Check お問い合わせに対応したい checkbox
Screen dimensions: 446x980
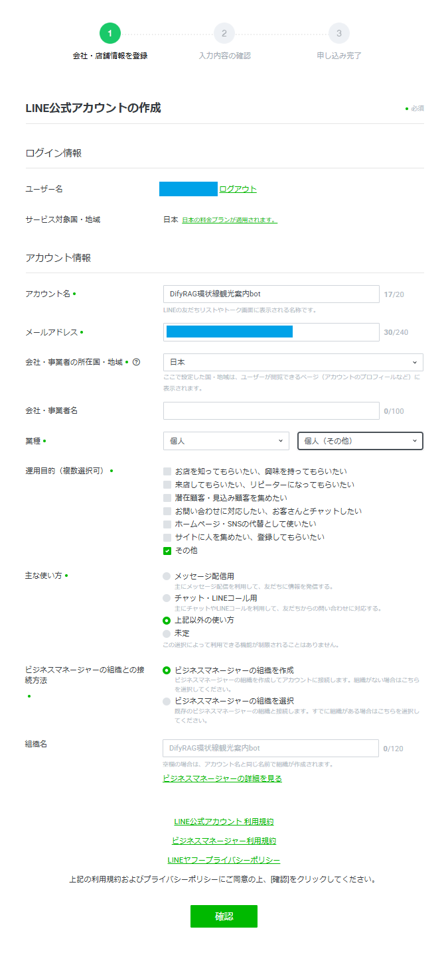[167, 511]
